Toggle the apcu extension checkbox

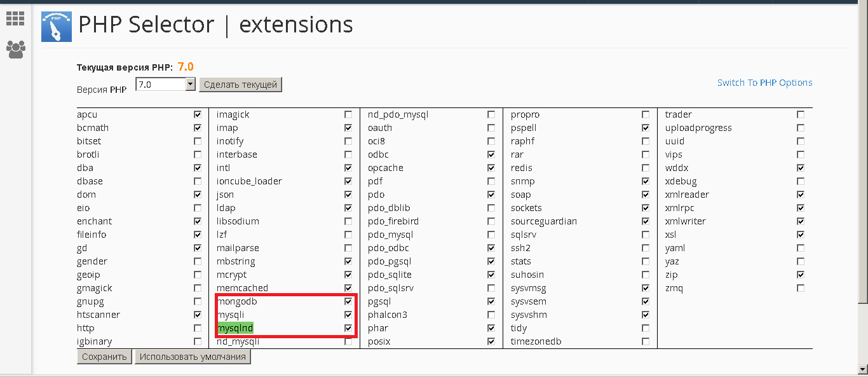pos(198,114)
